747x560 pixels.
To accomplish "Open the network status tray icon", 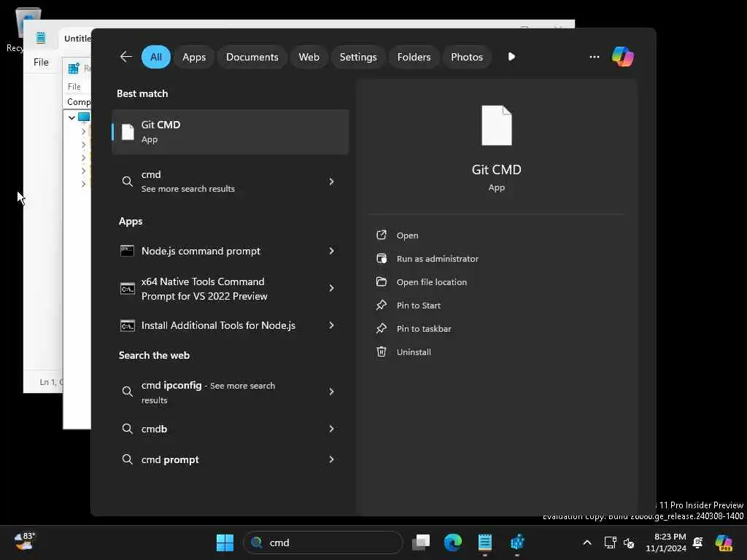I will 611,542.
